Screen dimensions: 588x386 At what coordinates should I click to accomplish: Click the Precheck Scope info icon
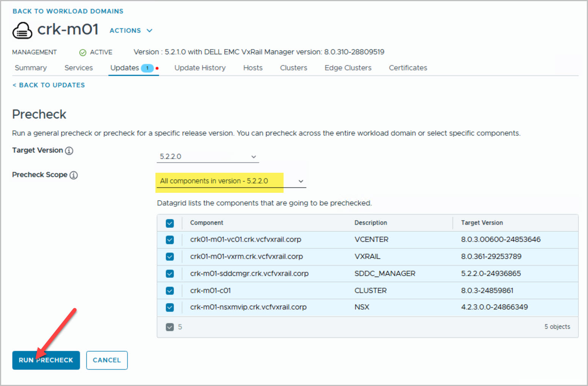pos(74,175)
